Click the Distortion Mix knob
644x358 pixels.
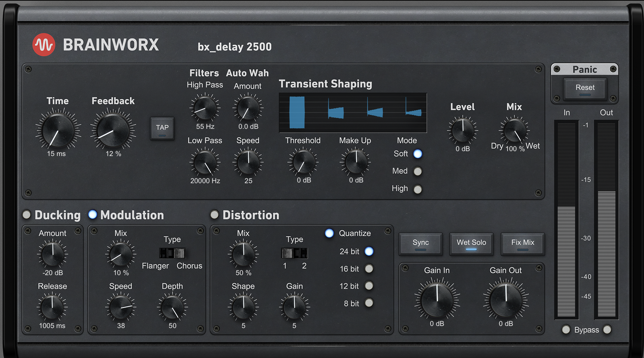coord(243,254)
